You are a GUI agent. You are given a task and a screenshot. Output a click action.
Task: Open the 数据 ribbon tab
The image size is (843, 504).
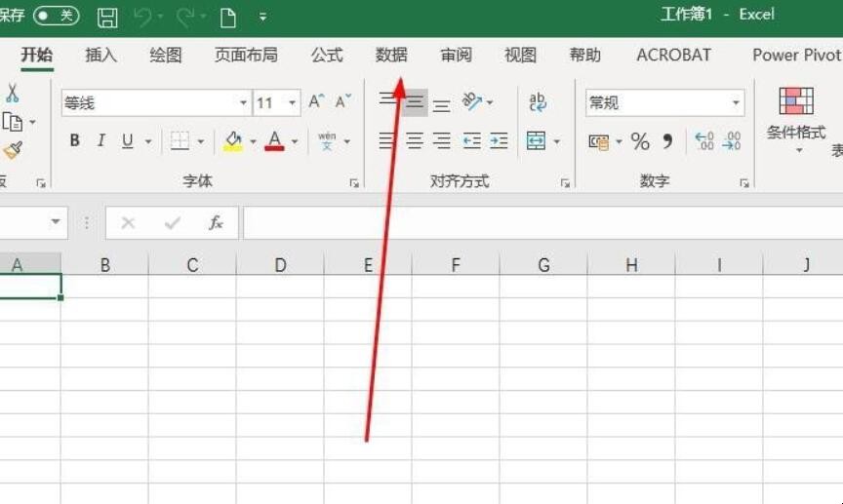point(391,55)
